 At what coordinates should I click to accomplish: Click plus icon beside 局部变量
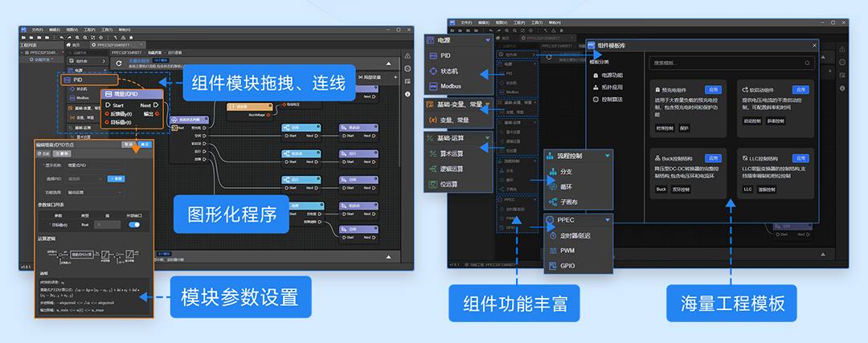[x=395, y=77]
